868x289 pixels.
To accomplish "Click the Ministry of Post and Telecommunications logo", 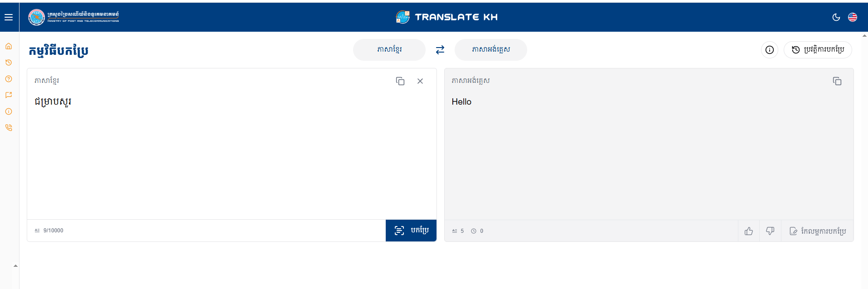I will click(74, 17).
